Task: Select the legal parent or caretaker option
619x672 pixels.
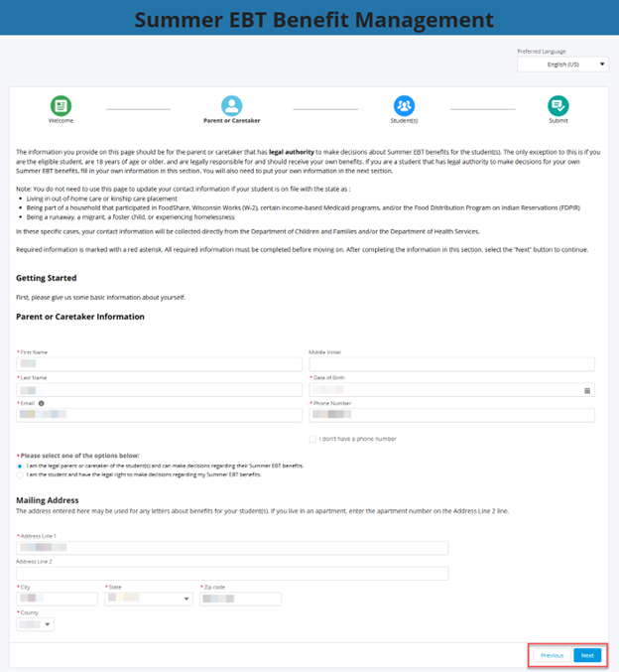Action: [x=20, y=466]
